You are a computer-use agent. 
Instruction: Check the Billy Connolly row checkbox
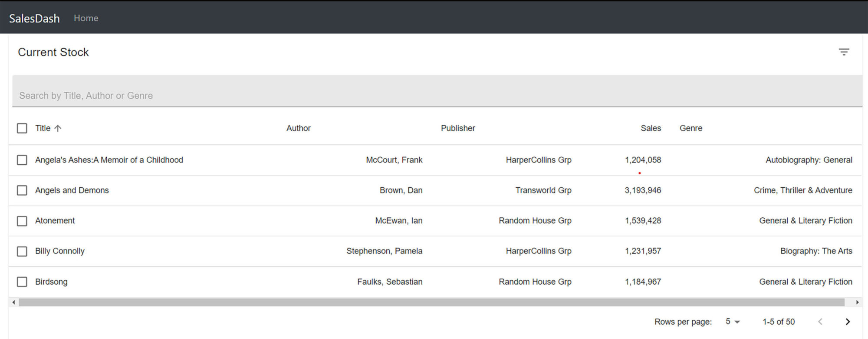click(x=22, y=251)
